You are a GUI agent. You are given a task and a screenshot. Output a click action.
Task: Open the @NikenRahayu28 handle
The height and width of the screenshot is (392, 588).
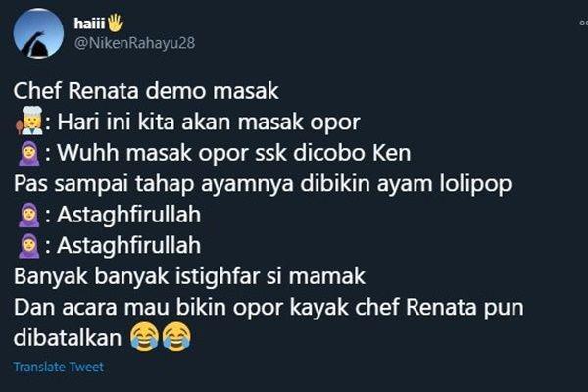click(x=134, y=43)
